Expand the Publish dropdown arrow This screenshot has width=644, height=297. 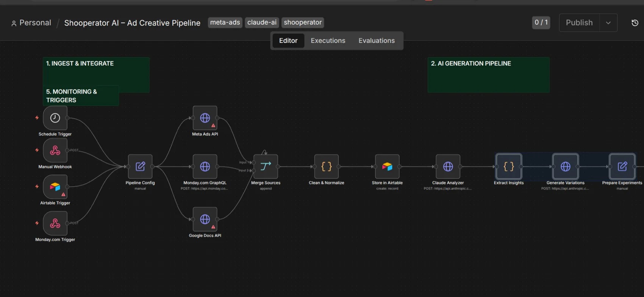[x=608, y=23]
